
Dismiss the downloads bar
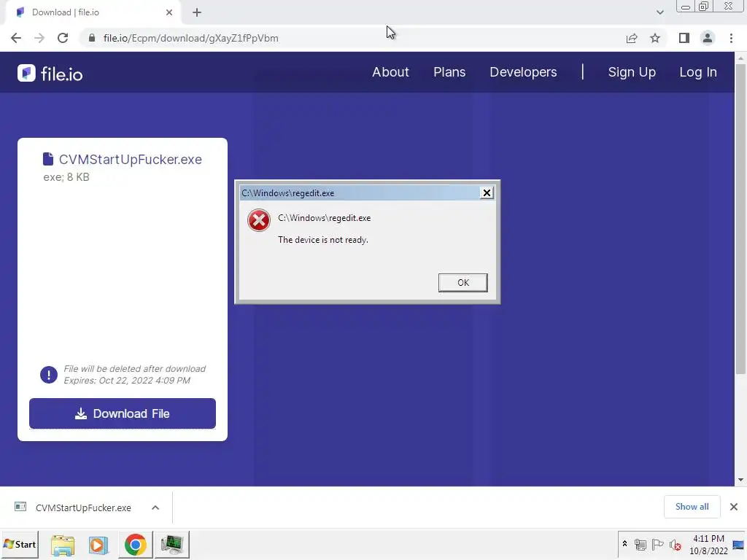click(734, 507)
